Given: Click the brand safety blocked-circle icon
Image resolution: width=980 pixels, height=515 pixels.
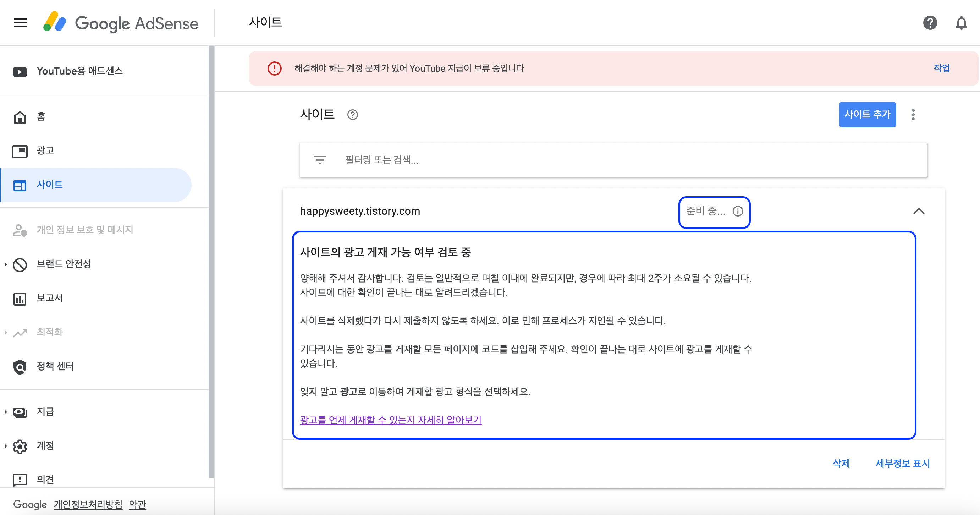Looking at the screenshot, I should [20, 265].
